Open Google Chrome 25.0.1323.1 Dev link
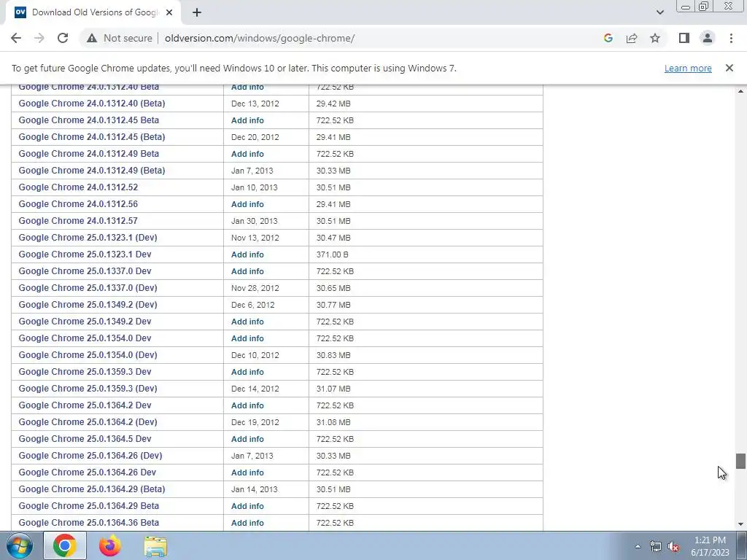747x560 pixels. (x=85, y=254)
